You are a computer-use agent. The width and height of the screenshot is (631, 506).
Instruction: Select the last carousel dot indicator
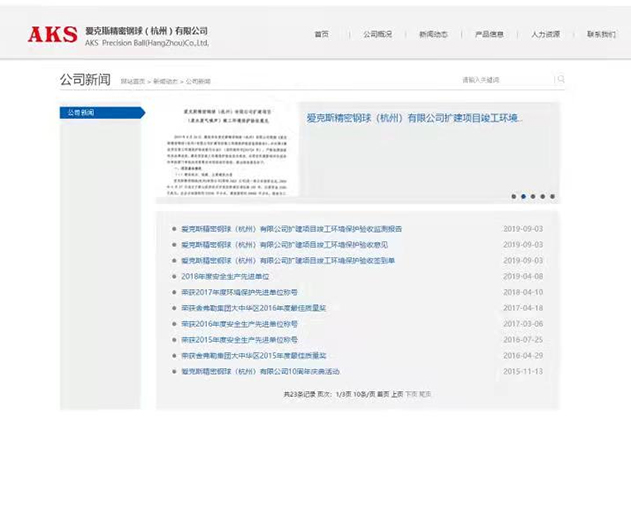click(x=552, y=196)
